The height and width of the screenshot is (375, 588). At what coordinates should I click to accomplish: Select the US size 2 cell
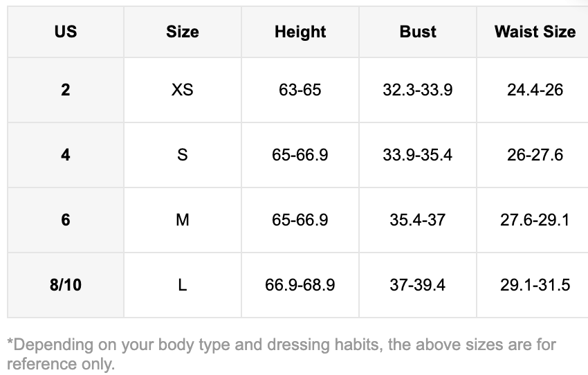tap(66, 90)
